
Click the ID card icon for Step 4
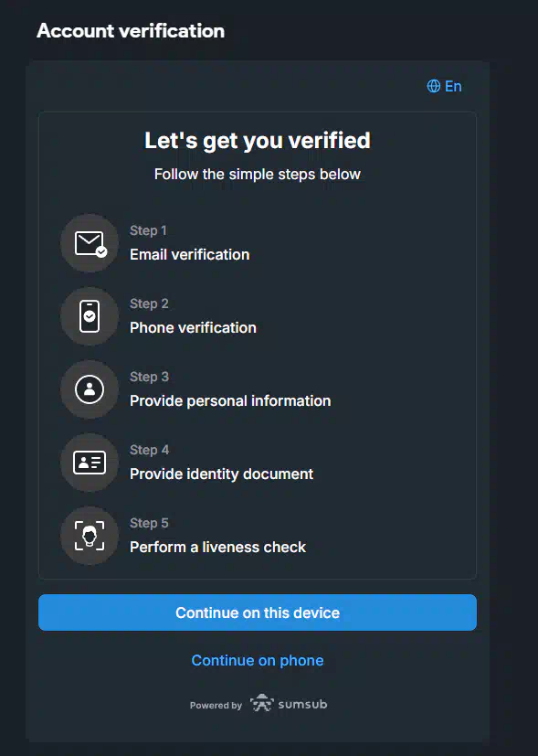[x=90, y=463]
